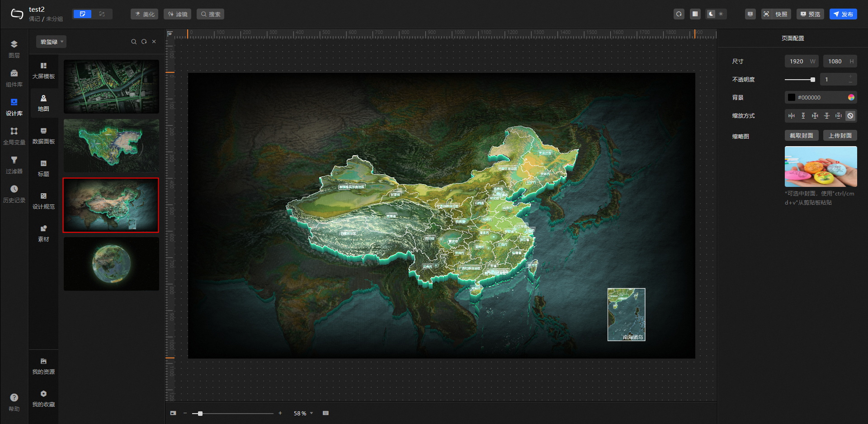868x424 pixels.
Task: Open the 过滤器 filter panel
Action: [x=14, y=165]
